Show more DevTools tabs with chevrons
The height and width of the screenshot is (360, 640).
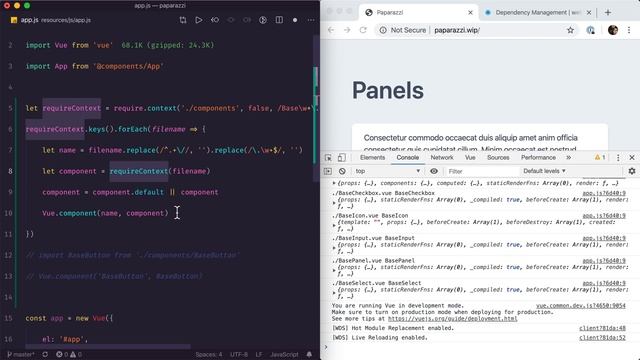point(569,158)
